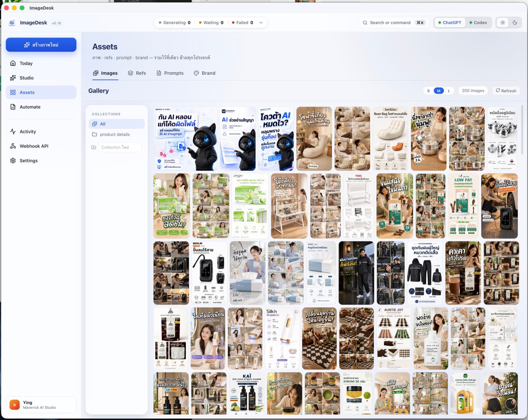Switch to the Prompts tab

point(170,73)
